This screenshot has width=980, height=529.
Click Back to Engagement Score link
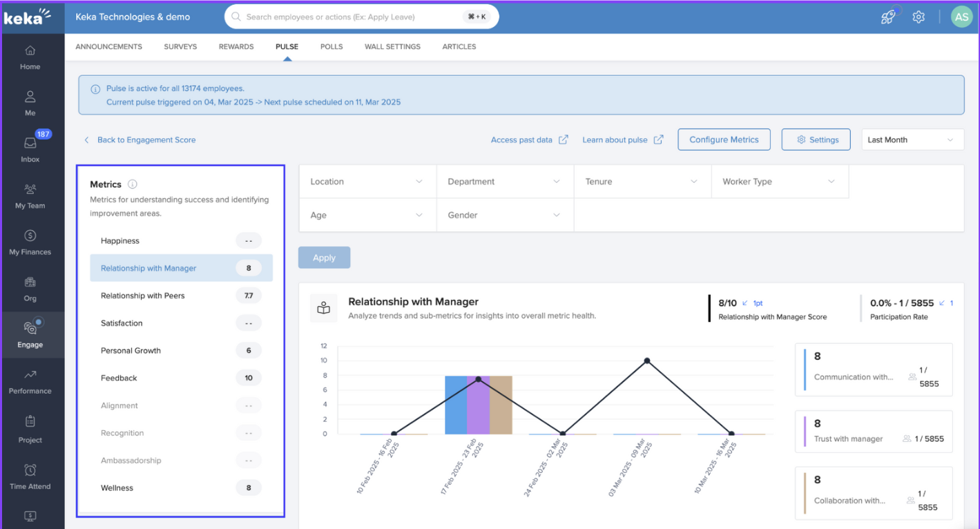click(x=146, y=140)
